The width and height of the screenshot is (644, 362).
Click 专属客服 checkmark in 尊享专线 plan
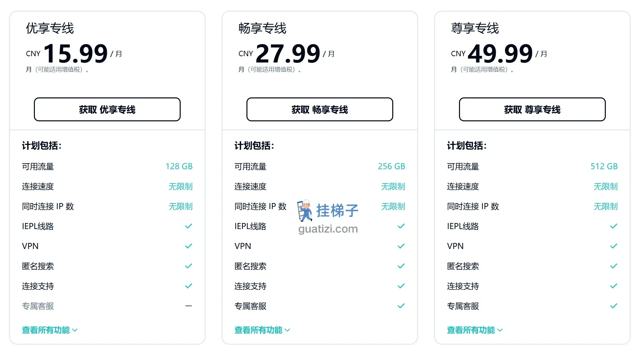pyautogui.click(x=614, y=306)
